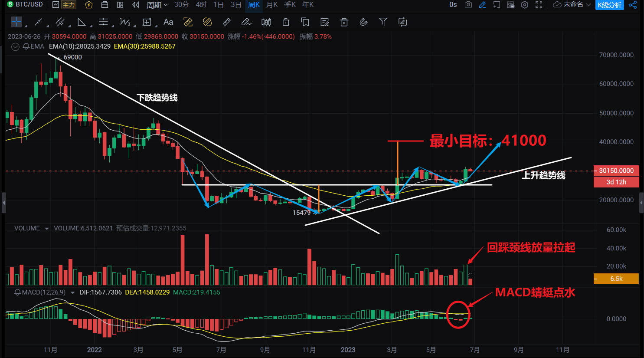
Task: Click the MACD alert bell icon
Action: (18, 292)
